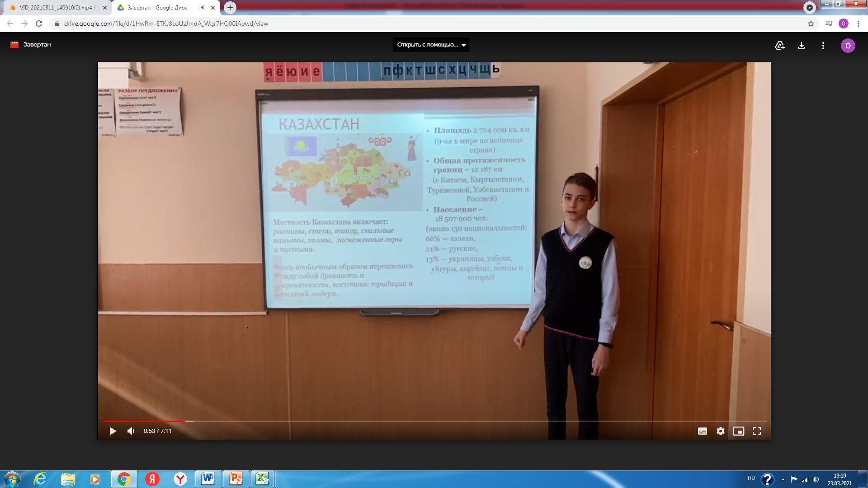The height and width of the screenshot is (488, 868).
Task: Open a new browser tab
Action: [x=230, y=8]
